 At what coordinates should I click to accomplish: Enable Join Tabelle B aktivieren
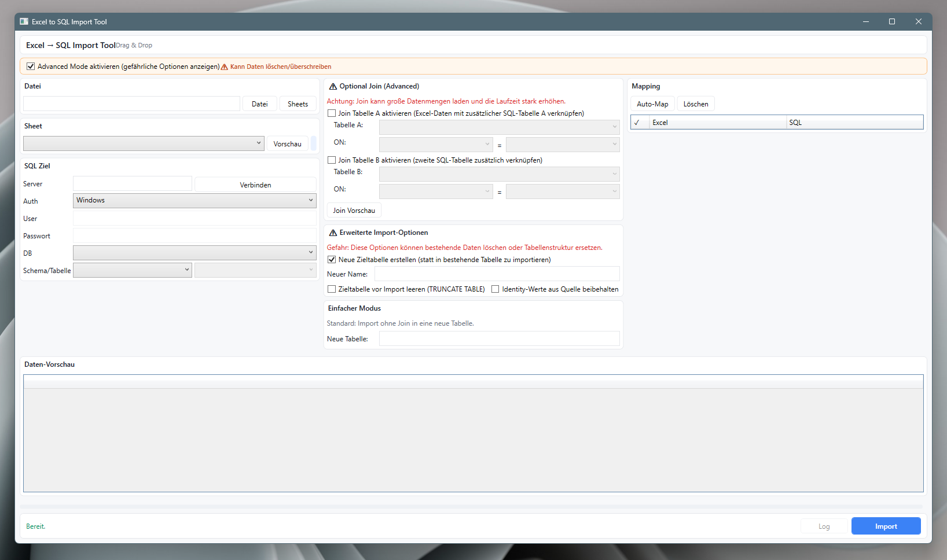tap(332, 160)
